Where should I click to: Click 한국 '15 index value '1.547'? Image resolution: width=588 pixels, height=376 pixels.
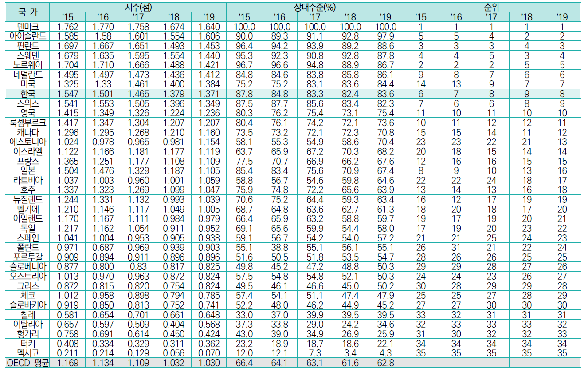pyautogui.click(x=68, y=94)
